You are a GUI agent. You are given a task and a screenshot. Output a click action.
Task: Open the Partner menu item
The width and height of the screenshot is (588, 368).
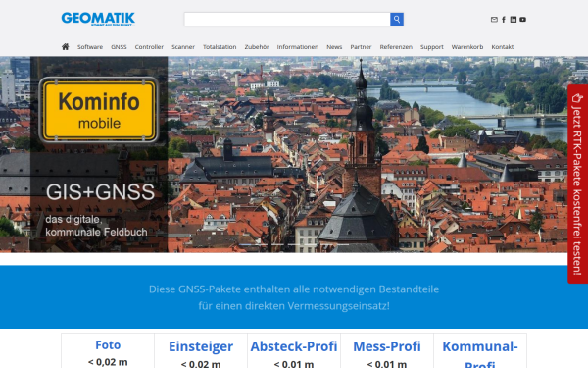click(361, 47)
